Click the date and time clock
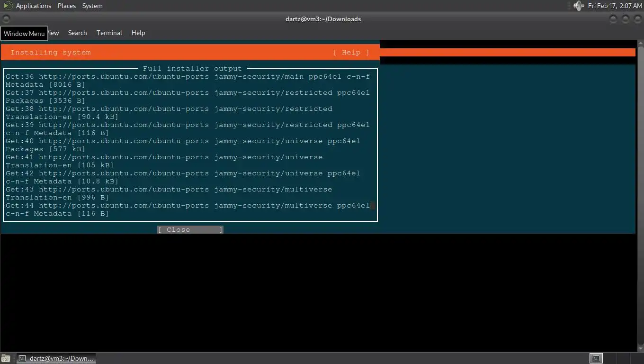Viewport: 644px width, 364px height. coord(615,6)
